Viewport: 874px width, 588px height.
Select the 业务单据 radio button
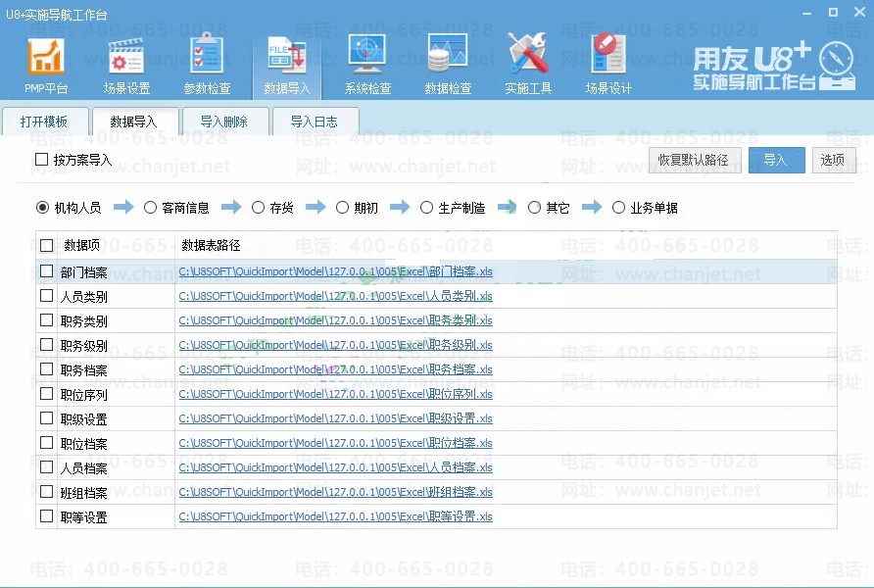click(x=618, y=208)
